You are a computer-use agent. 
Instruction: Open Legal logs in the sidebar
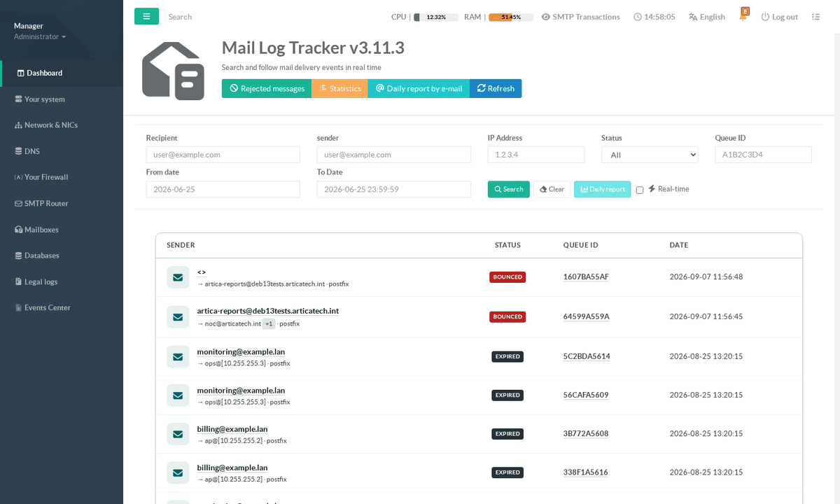point(62,281)
